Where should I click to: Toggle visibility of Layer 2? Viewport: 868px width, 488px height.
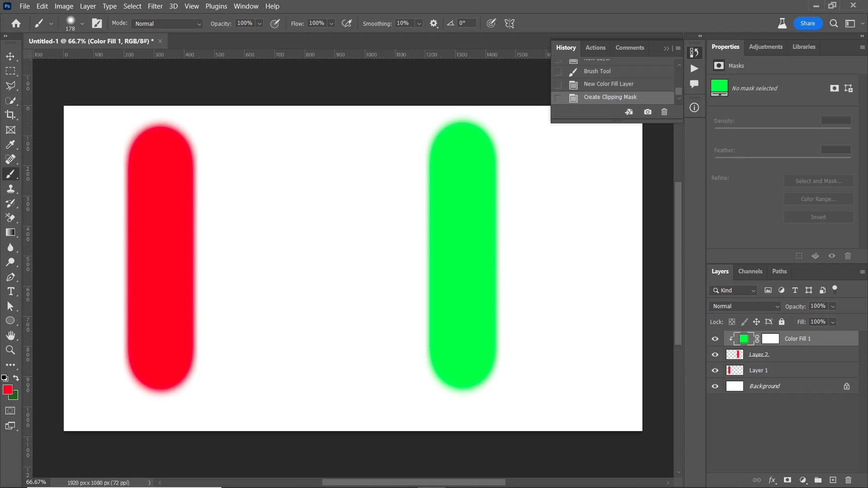click(715, 355)
